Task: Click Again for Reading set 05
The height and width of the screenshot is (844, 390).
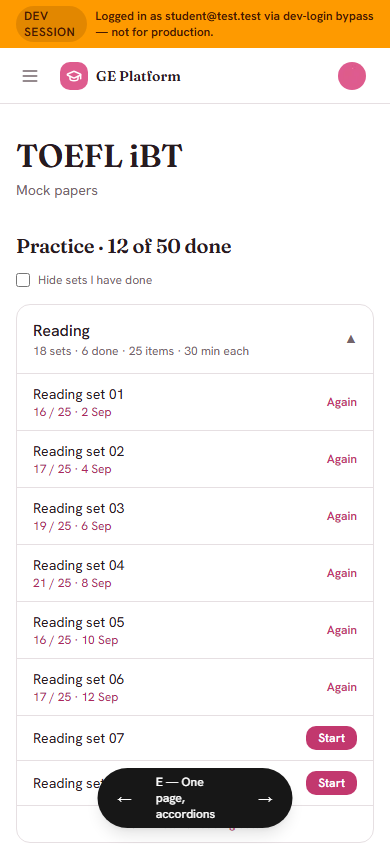Action: [x=342, y=630]
